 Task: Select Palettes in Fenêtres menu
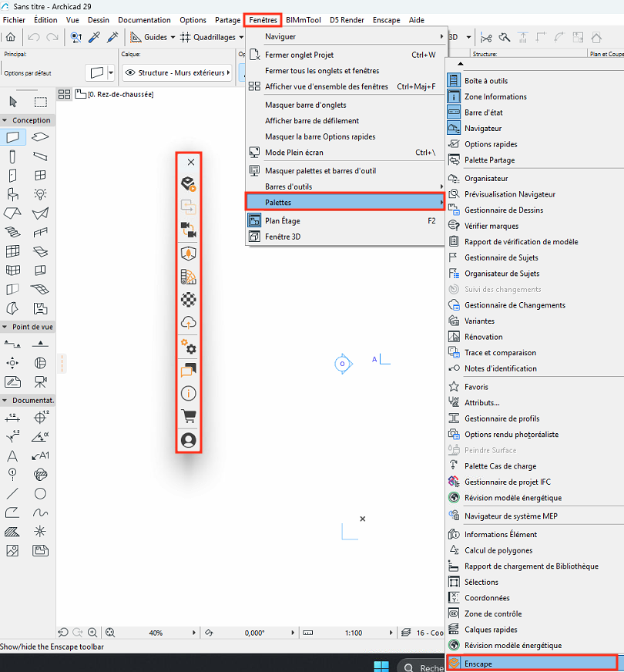pyautogui.click(x=346, y=202)
